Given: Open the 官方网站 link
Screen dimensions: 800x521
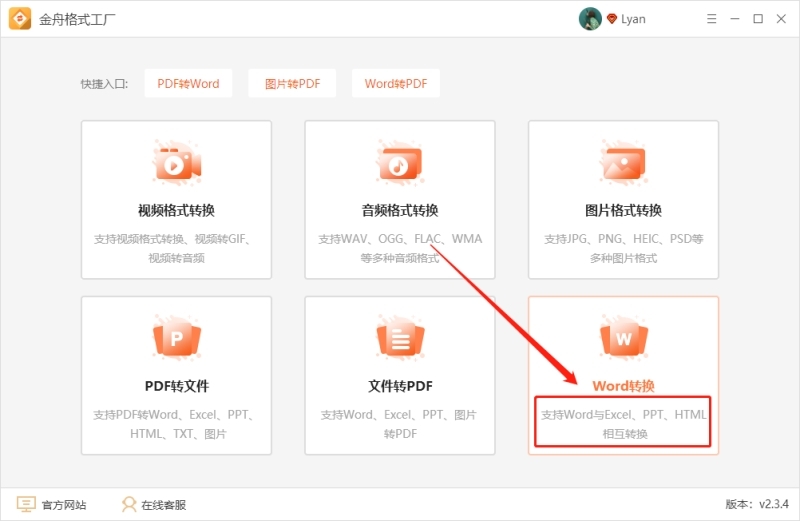Looking at the screenshot, I should [64, 505].
